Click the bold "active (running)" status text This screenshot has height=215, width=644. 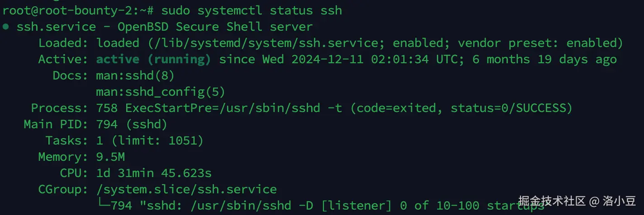[x=153, y=59]
